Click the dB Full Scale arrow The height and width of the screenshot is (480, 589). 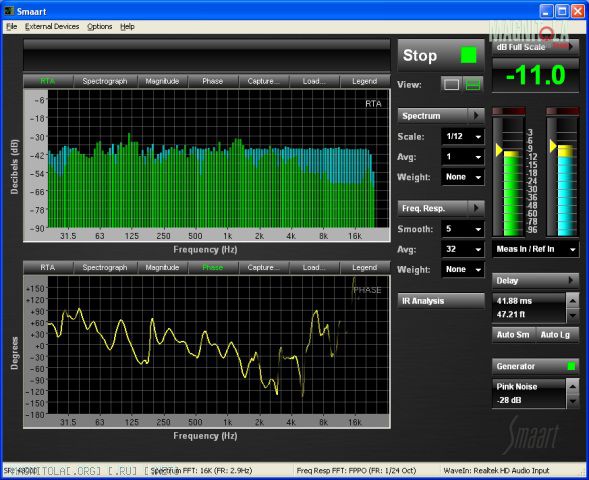click(571, 47)
